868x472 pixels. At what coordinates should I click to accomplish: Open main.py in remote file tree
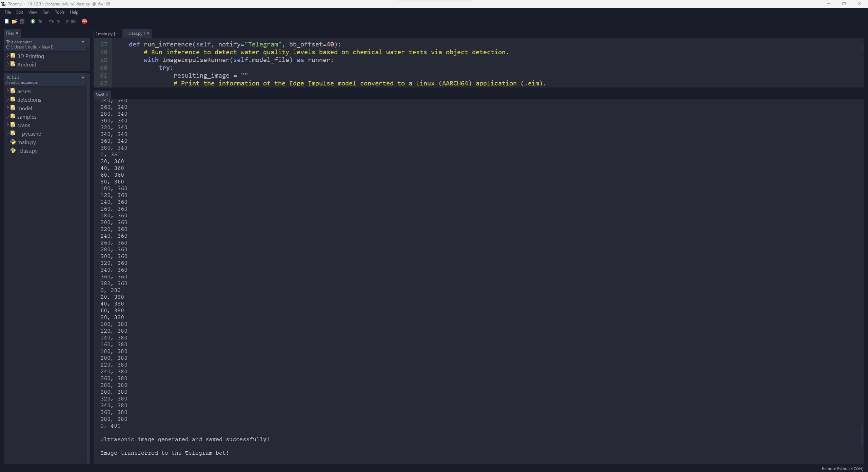[x=26, y=142]
